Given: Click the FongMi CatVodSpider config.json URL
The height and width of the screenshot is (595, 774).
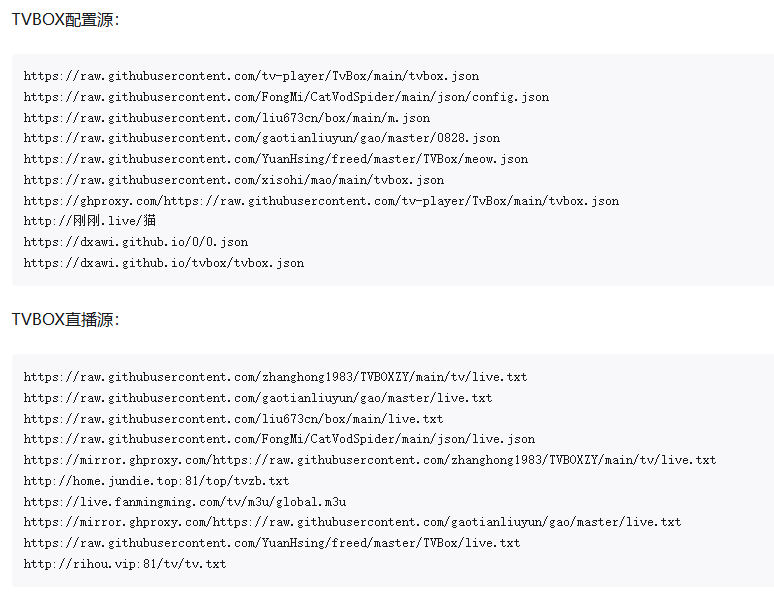Looking at the screenshot, I should tap(286, 97).
